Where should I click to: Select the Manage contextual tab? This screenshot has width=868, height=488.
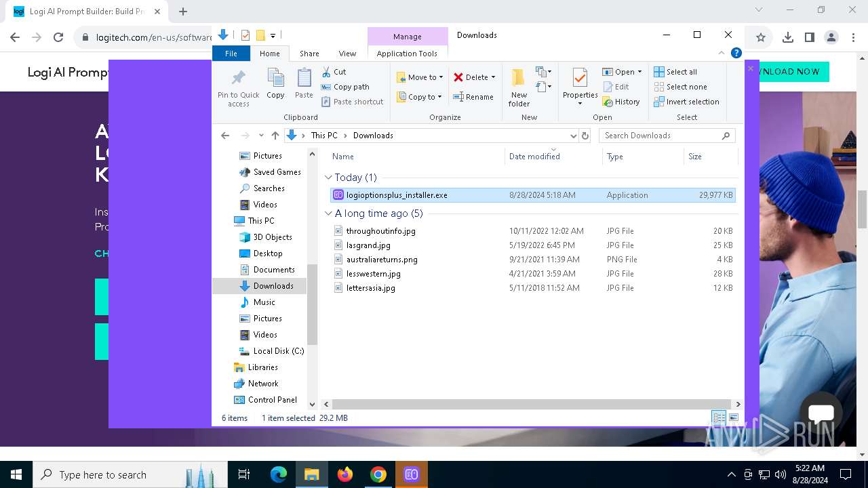pyautogui.click(x=407, y=37)
